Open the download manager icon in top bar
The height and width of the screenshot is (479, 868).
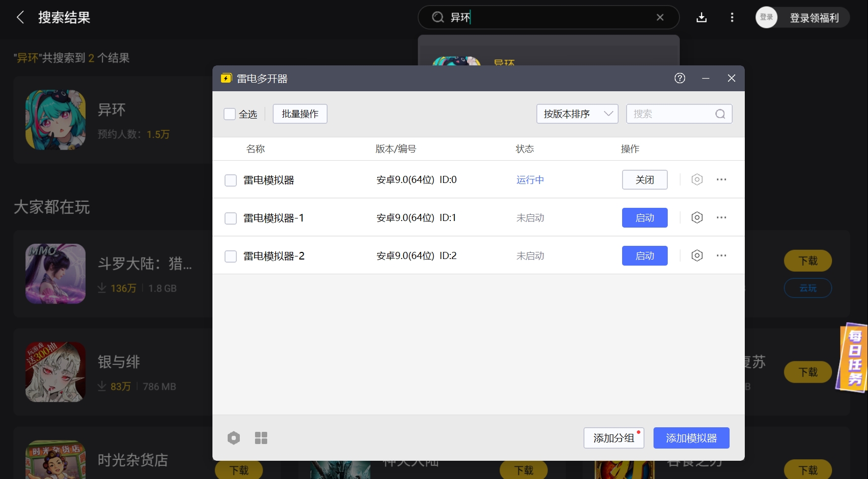pyautogui.click(x=702, y=17)
